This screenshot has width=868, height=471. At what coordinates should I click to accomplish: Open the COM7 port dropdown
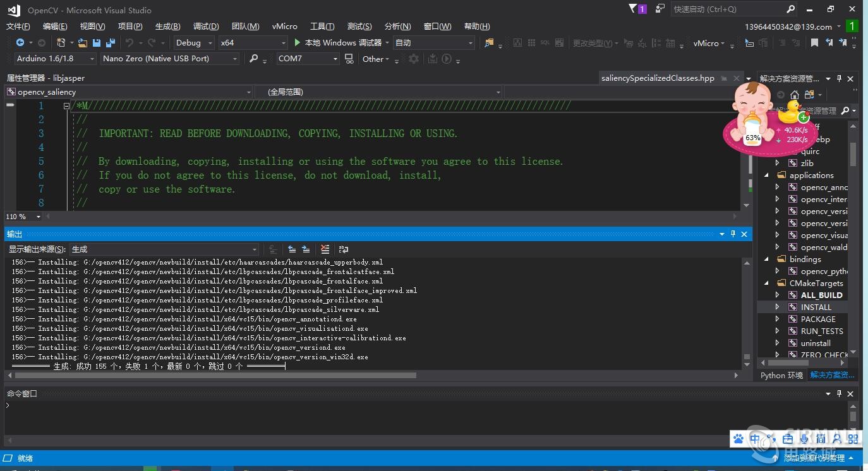(308, 59)
